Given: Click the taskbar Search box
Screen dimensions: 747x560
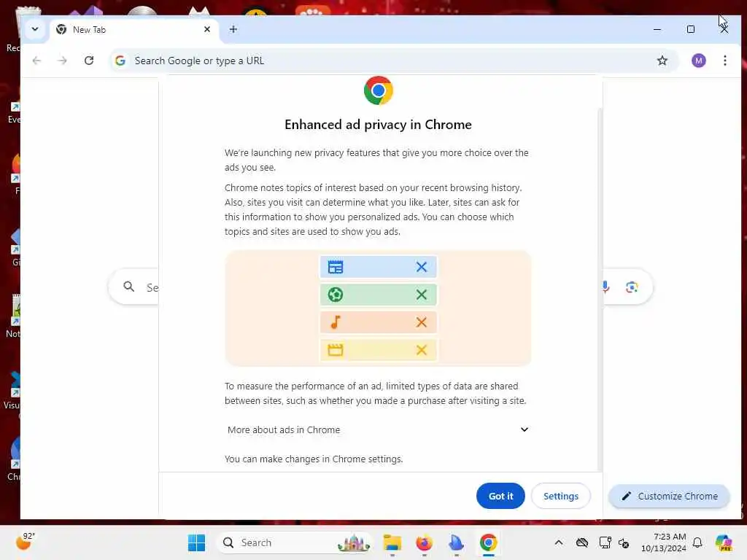Looking at the screenshot, I should pos(295,542).
